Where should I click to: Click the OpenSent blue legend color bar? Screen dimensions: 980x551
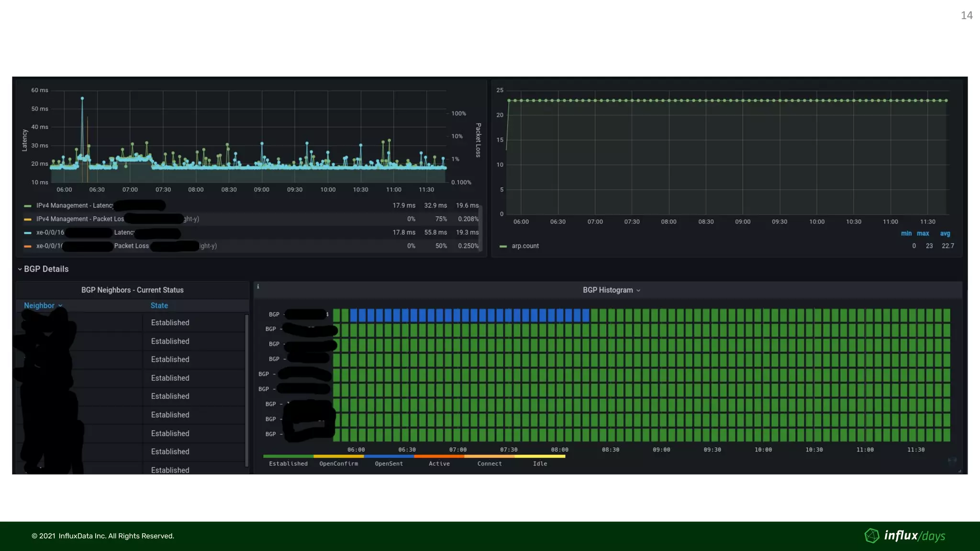pyautogui.click(x=389, y=456)
